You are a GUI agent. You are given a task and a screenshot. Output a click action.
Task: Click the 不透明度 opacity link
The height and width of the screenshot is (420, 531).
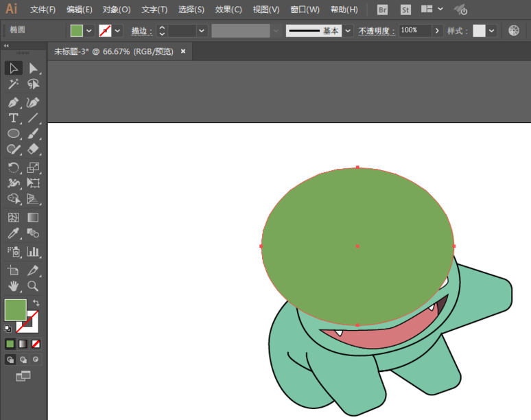tap(376, 31)
